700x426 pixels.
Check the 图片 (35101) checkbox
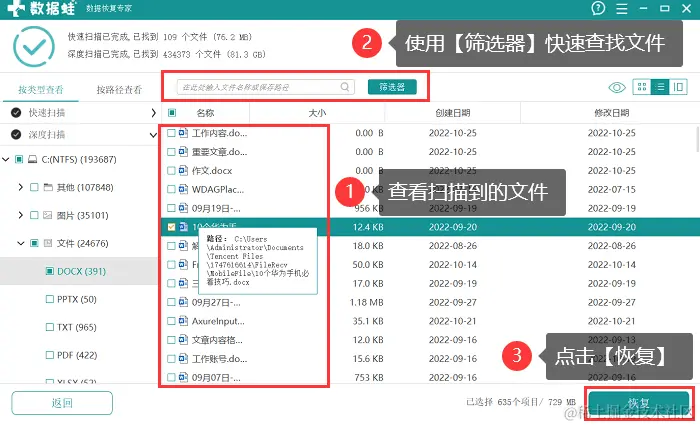(x=34, y=215)
